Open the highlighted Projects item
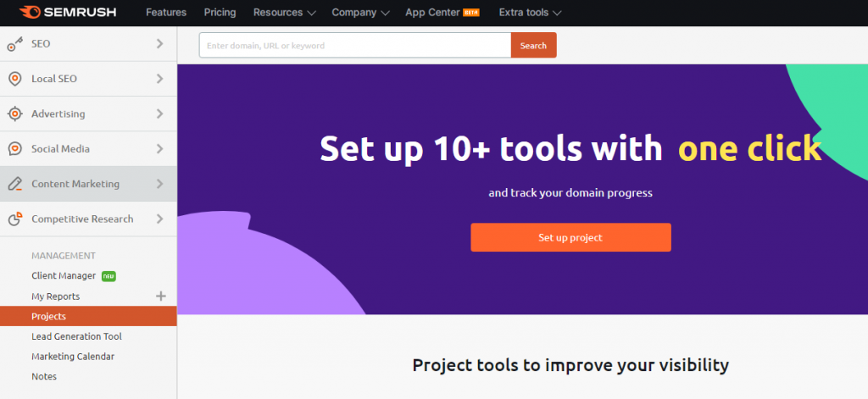The width and height of the screenshot is (868, 399). point(88,316)
